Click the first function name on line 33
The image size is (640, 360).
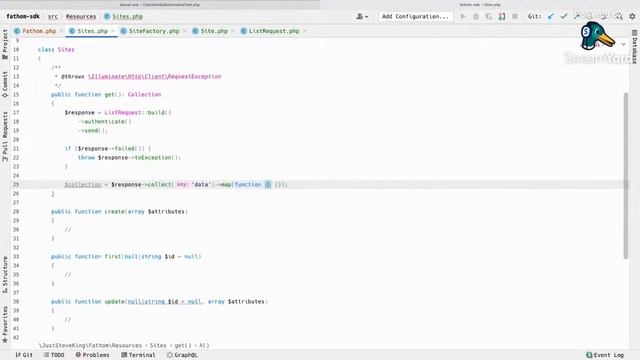tap(113, 256)
